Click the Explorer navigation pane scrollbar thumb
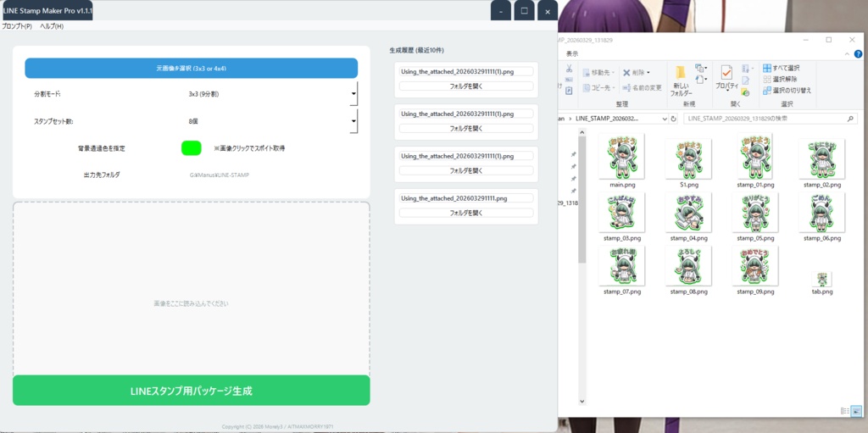Screen dimensions: 868x433 pyautogui.click(x=581, y=199)
